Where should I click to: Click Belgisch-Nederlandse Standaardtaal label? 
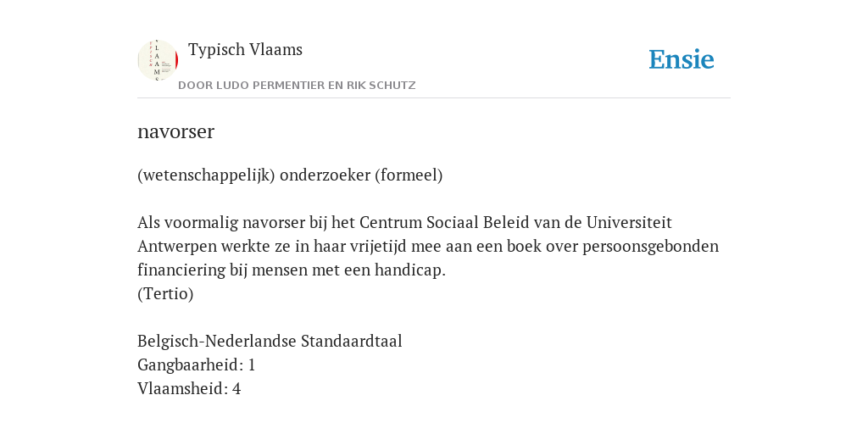[270, 341]
